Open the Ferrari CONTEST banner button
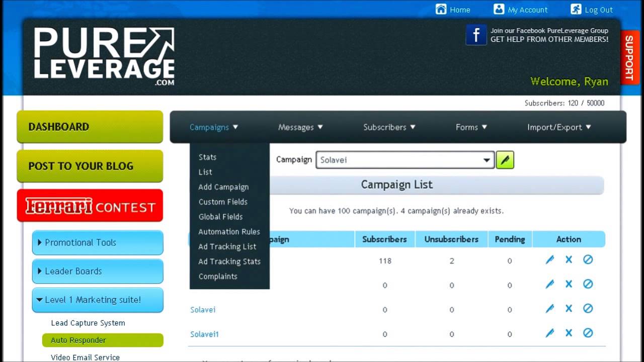Image resolution: width=644 pixels, height=362 pixels. (90, 206)
